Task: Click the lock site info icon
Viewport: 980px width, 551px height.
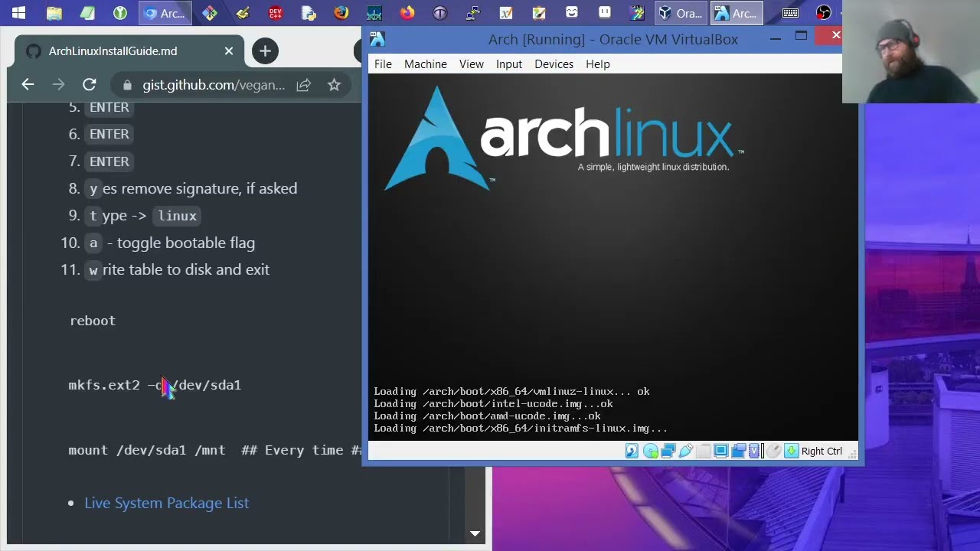Action: [127, 85]
